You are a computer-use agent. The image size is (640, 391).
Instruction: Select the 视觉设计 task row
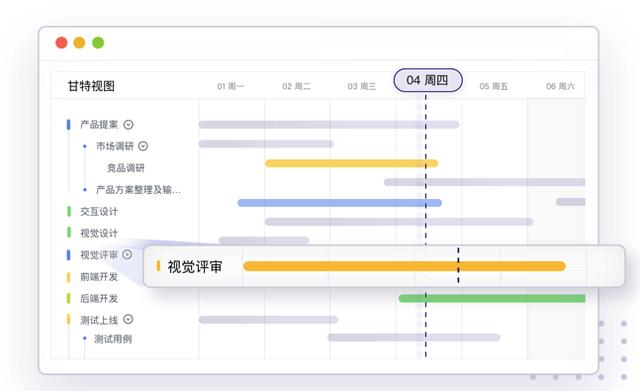pyautogui.click(x=99, y=233)
